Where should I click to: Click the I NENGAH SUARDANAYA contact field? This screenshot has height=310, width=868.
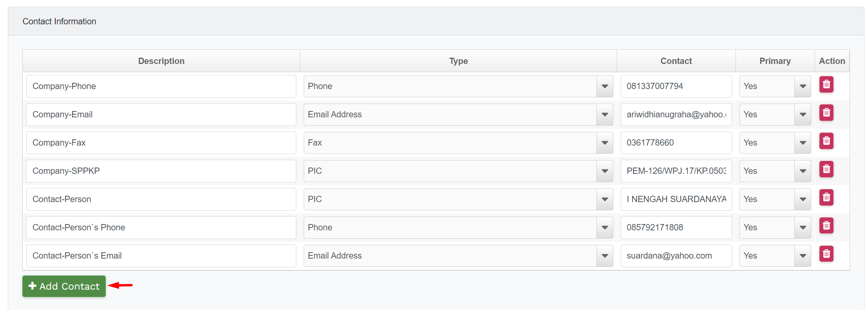click(676, 199)
